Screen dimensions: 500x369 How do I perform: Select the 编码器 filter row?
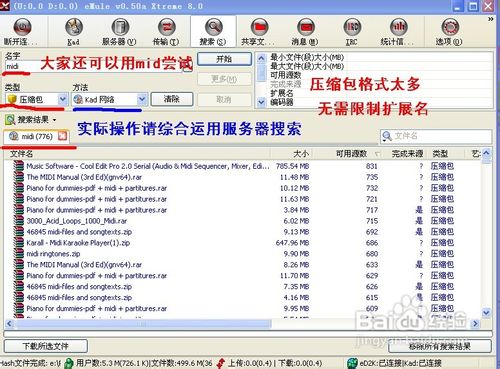[282, 102]
